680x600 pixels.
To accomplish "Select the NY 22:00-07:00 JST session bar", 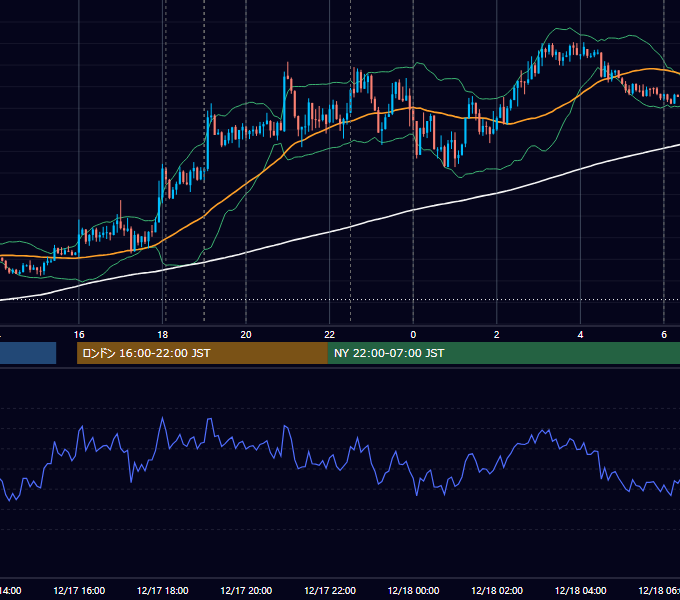I will coord(503,353).
